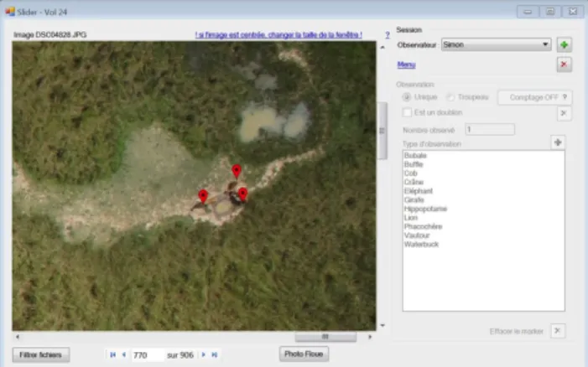This screenshot has height=367, width=588.
Task: Click the image scroll right arrow
Action: [370, 337]
